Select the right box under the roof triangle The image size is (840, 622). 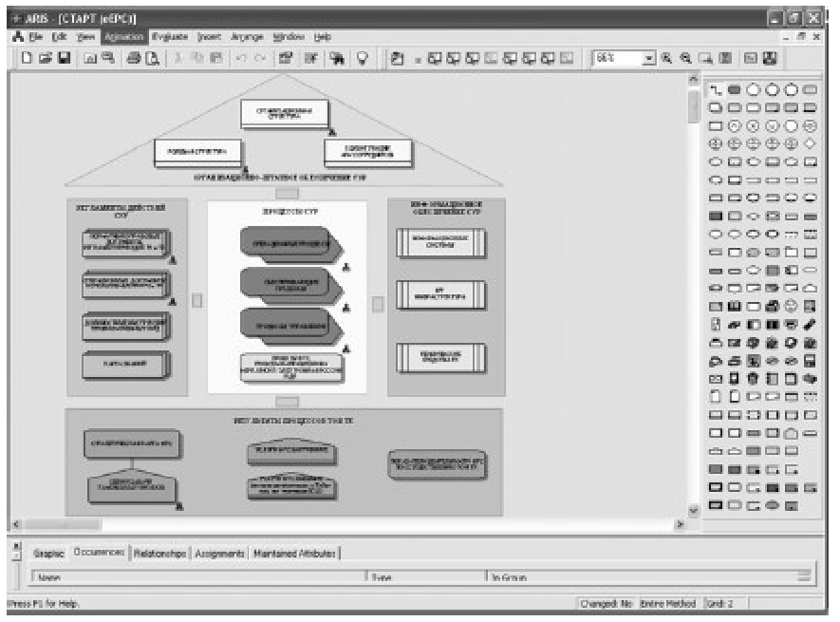coord(368,153)
